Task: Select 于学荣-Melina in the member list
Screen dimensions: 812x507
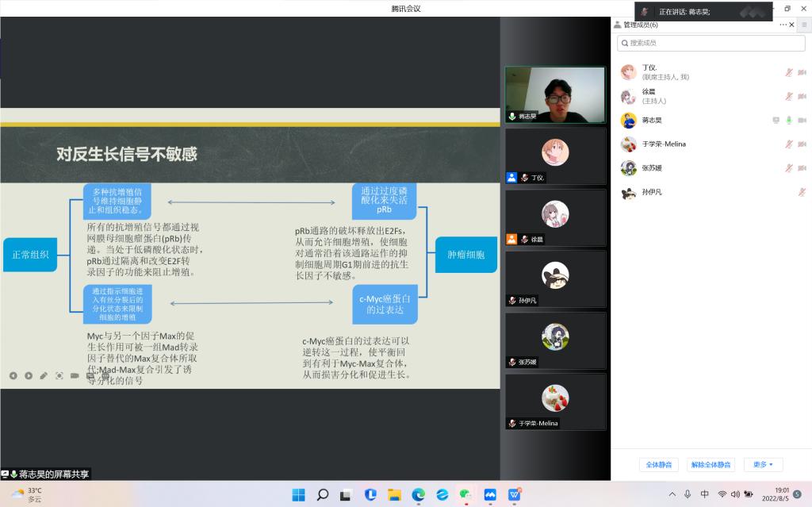Action: click(664, 144)
